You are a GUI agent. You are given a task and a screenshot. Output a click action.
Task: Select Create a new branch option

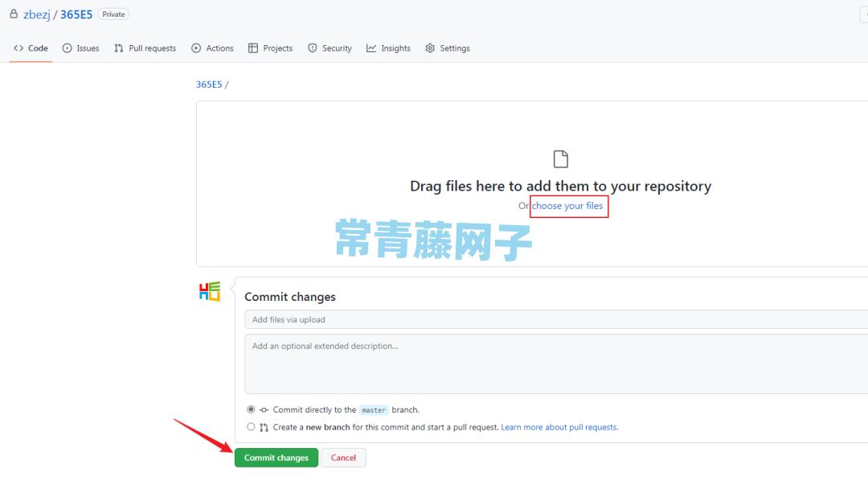click(251, 426)
